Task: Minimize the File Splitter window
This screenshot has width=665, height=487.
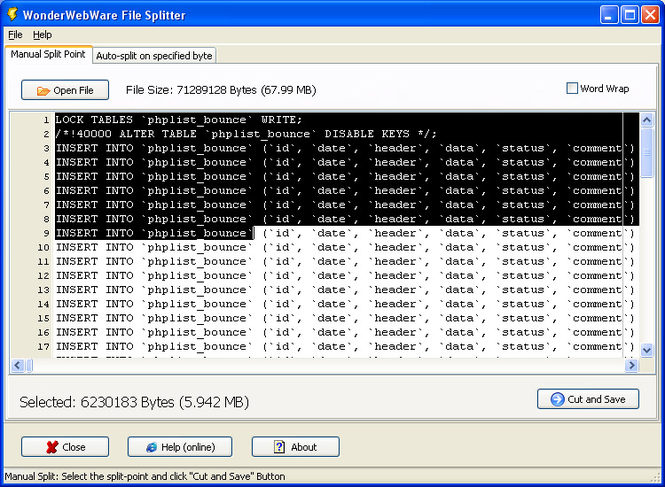Action: coord(609,14)
